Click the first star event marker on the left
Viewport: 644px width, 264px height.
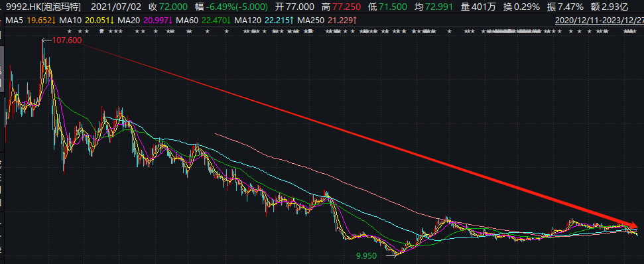(x=70, y=31)
